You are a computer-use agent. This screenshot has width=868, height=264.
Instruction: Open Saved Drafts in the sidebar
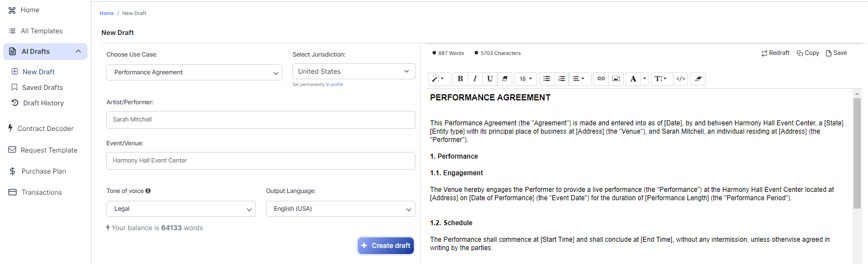(x=42, y=88)
